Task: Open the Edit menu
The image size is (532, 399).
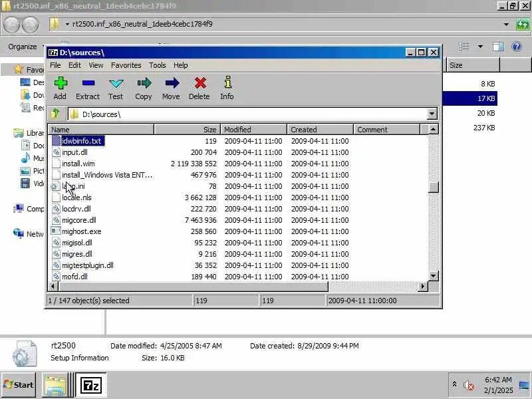Action: (74, 65)
